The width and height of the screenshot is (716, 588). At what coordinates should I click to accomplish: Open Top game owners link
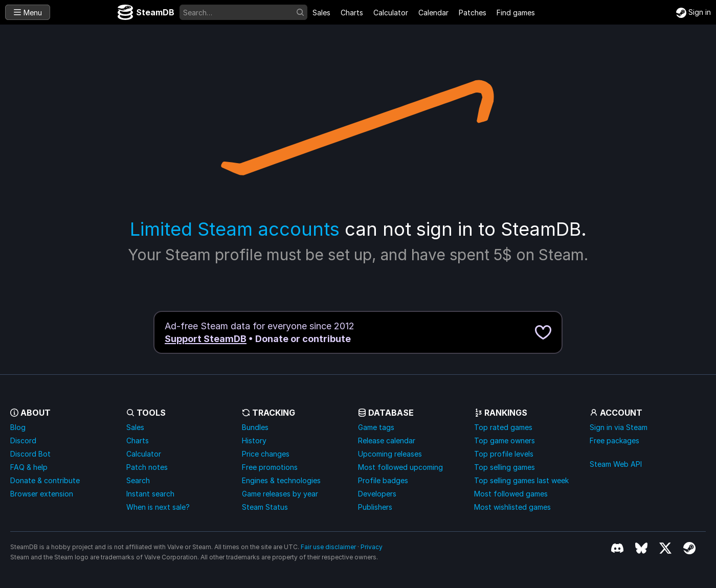coord(504,441)
